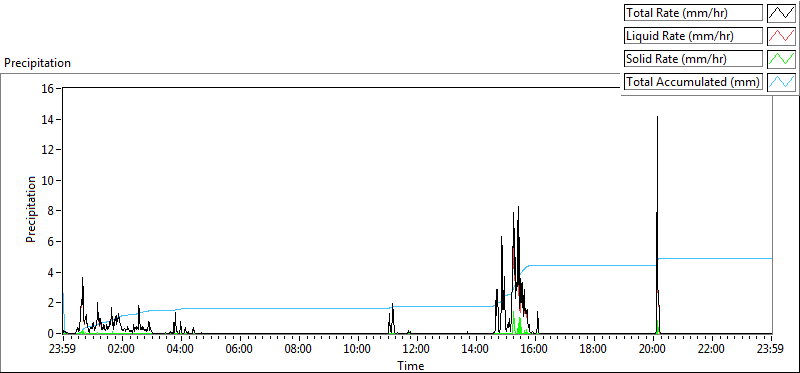Screen dimensions: 800x373
Task: Click the 12:00 marker on time axis
Action: [x=417, y=350]
